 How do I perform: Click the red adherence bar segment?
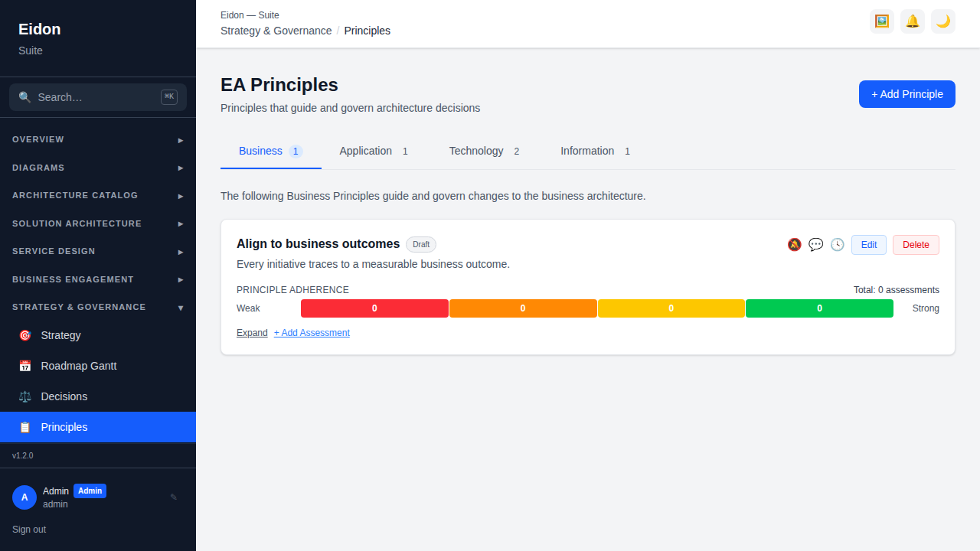click(374, 308)
